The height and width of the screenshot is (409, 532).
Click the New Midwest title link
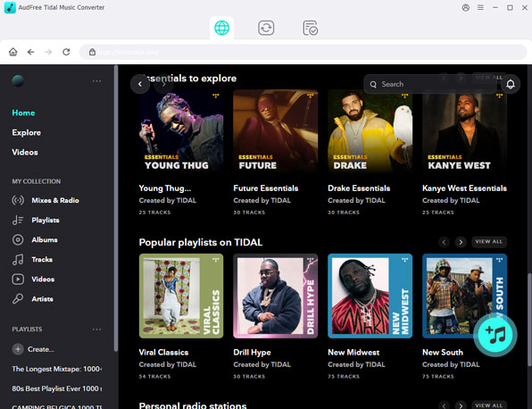tap(353, 353)
